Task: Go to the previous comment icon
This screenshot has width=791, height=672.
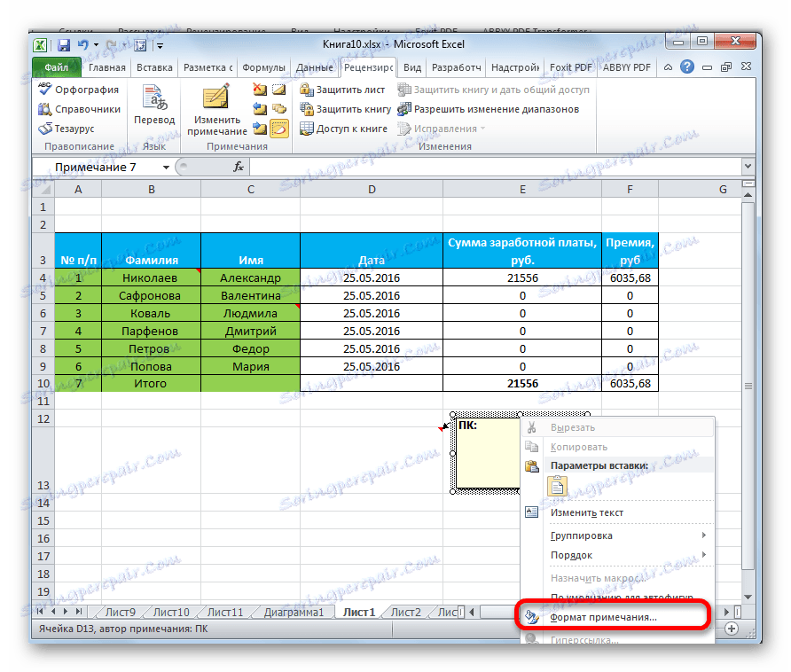Action: pos(259,108)
